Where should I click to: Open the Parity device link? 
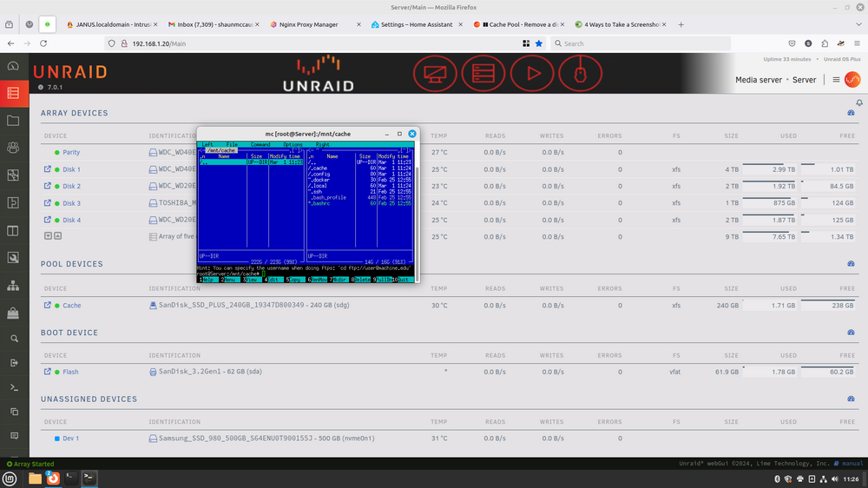coord(71,152)
